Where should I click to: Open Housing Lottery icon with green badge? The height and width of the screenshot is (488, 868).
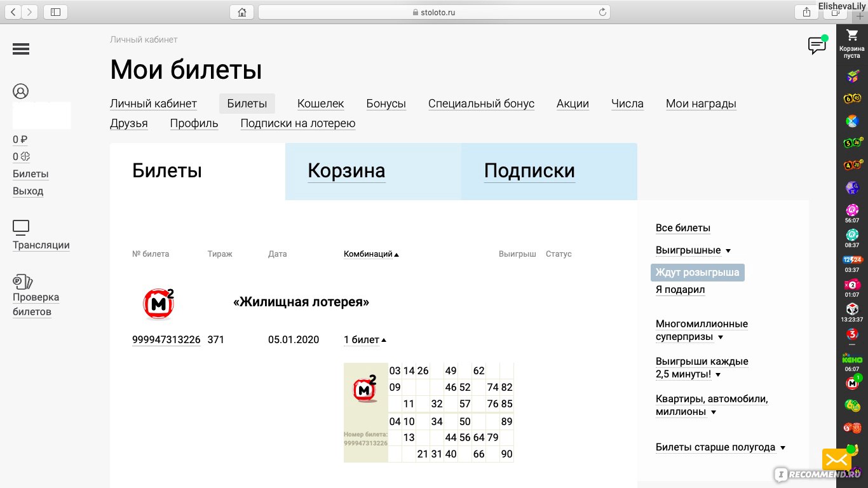[852, 383]
